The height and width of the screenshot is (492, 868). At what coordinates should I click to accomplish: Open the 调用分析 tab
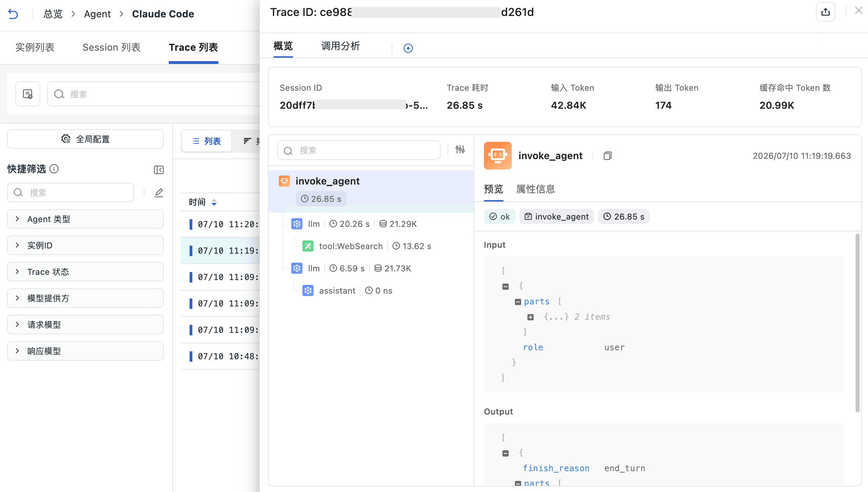340,46
